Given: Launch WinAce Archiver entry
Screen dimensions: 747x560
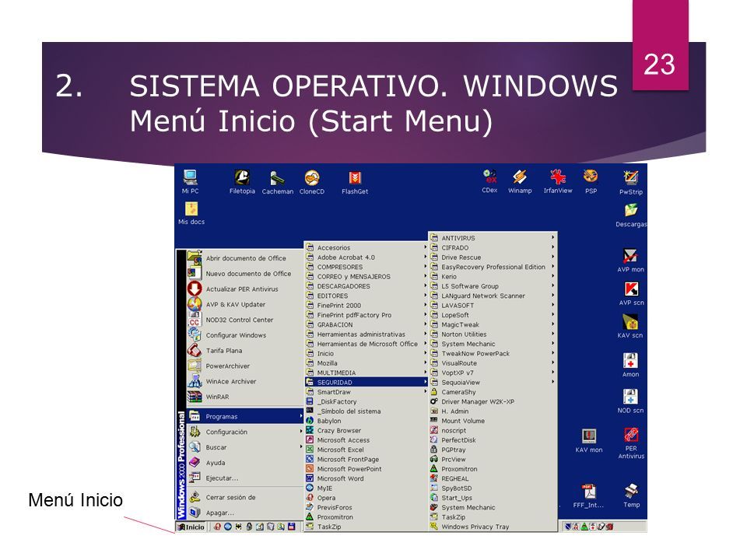Looking at the screenshot, I should [x=244, y=381].
